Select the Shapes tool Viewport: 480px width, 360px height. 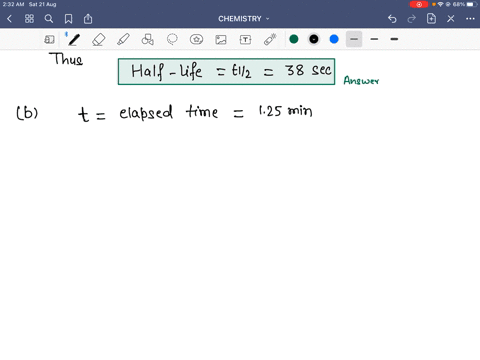point(147,40)
